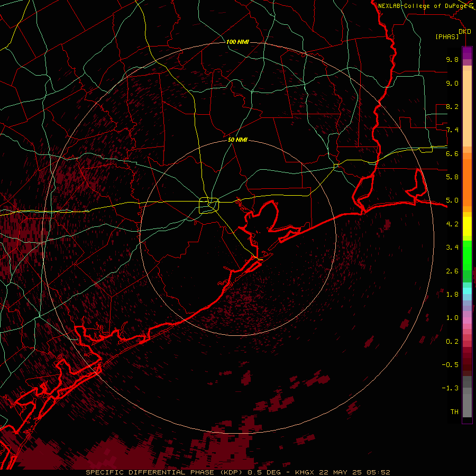Select the 6.6 value on the color scale

coord(452,153)
